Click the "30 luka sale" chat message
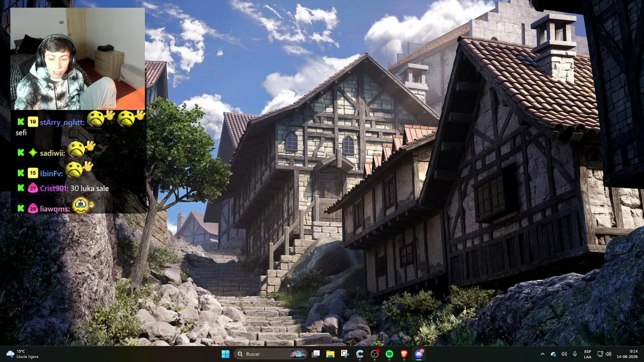Viewport: 644px width, 362px height. click(90, 189)
